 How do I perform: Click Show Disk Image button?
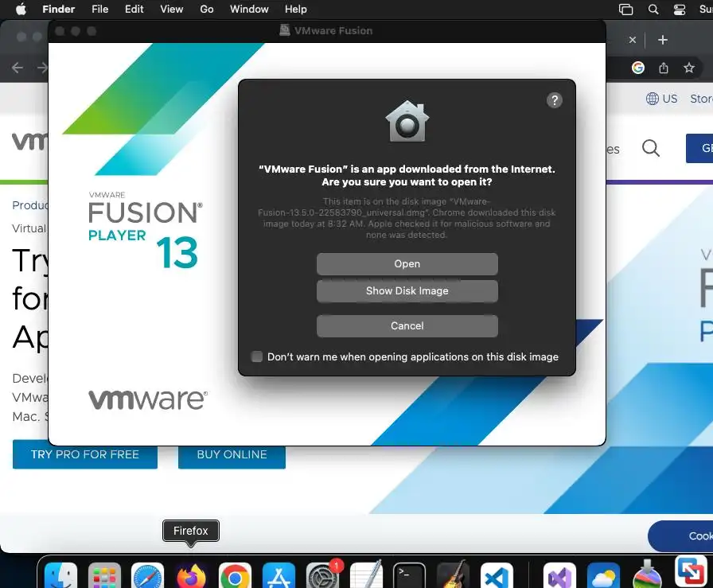click(x=407, y=291)
